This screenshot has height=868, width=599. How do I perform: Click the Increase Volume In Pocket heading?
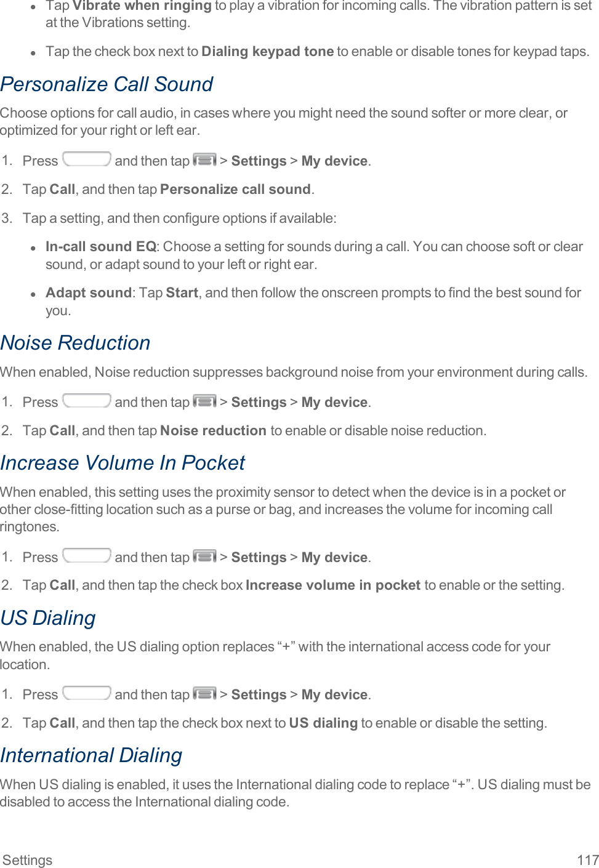pos(123,463)
